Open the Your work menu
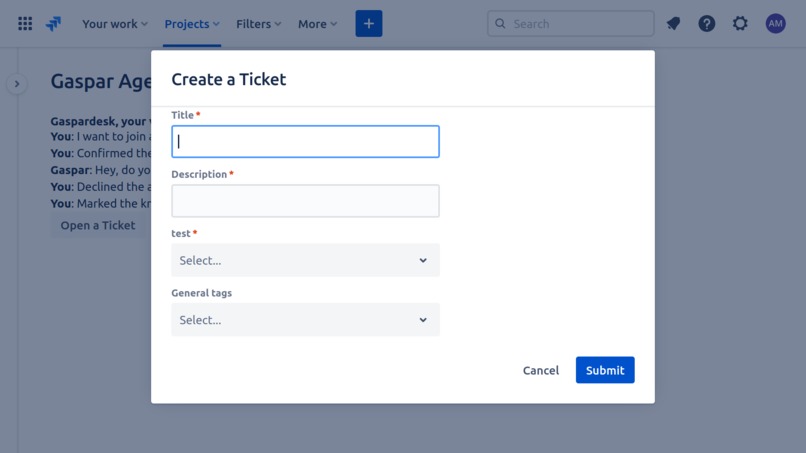806x453 pixels. tap(115, 24)
